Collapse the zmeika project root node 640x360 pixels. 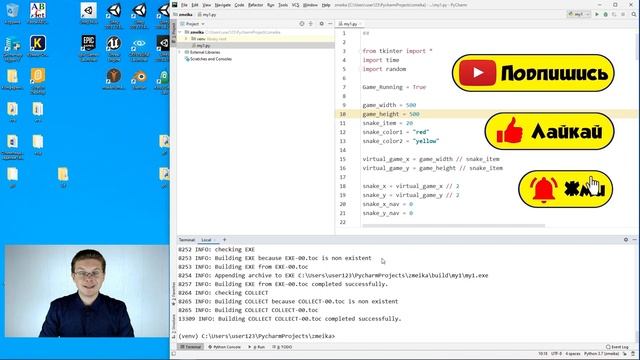tap(180, 32)
